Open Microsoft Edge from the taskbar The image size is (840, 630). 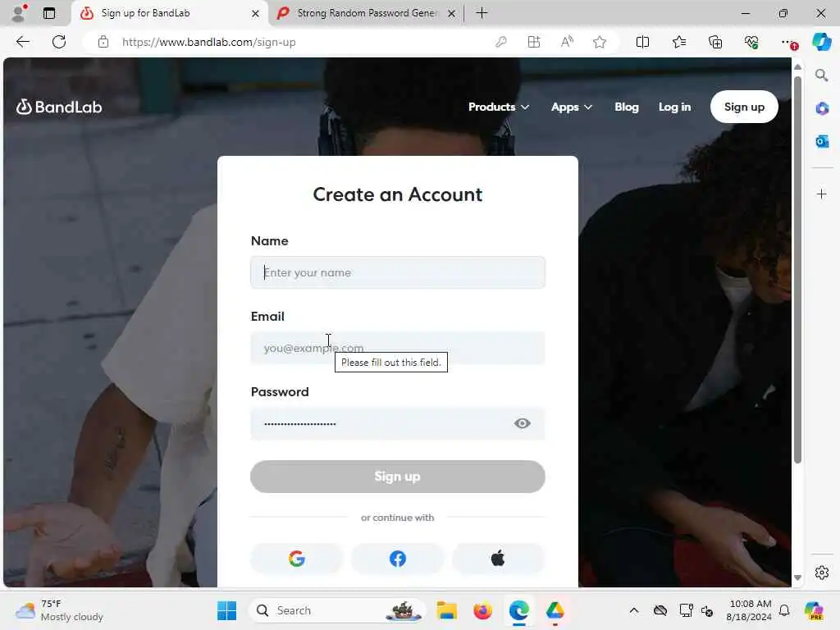518,610
